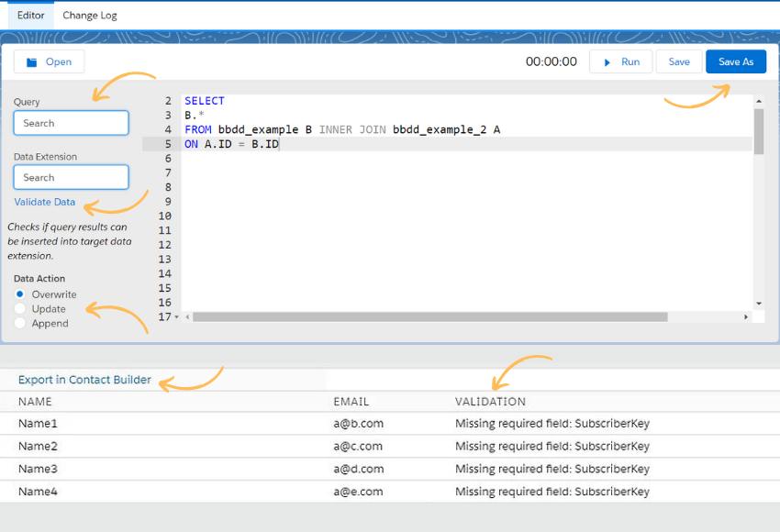780x532 pixels.
Task: Click the a@e.com email cell
Action: [x=358, y=492]
